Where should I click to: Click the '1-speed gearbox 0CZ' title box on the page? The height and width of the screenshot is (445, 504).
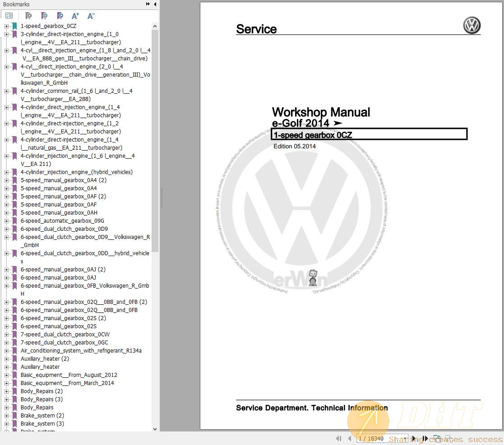[369, 134]
